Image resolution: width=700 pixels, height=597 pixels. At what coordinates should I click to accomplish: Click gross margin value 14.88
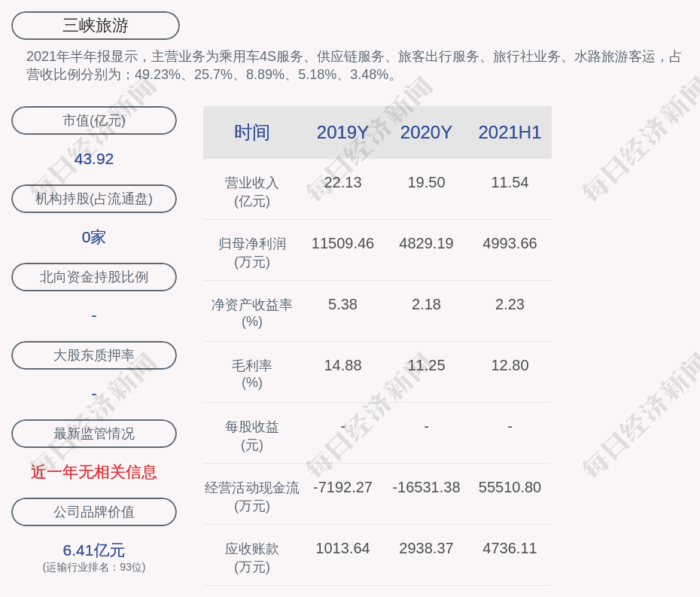(342, 365)
